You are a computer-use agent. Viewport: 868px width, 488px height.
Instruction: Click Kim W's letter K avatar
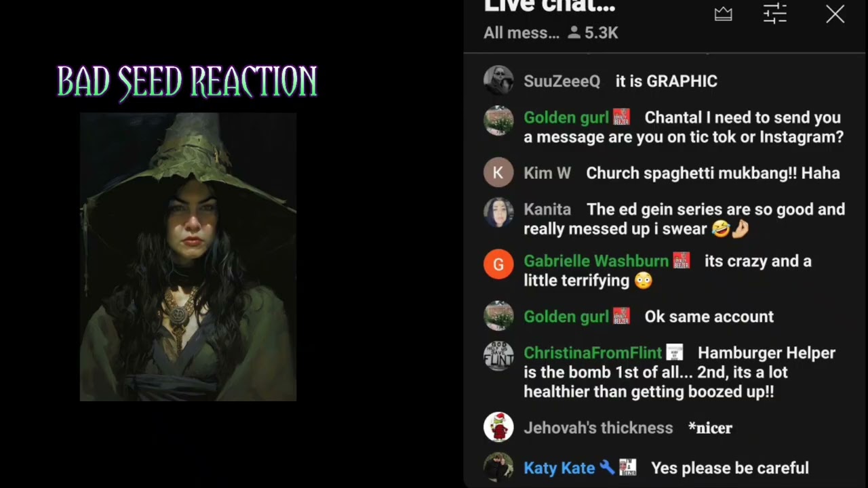point(498,173)
